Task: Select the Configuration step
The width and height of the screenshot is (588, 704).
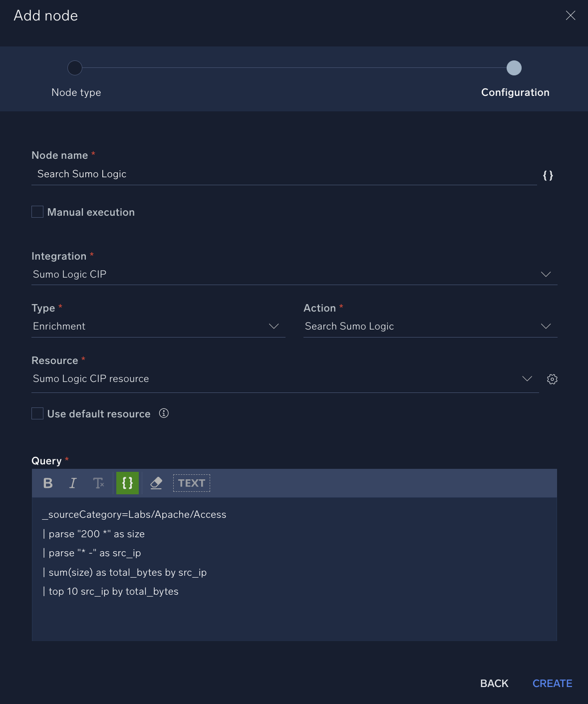Action: click(514, 68)
